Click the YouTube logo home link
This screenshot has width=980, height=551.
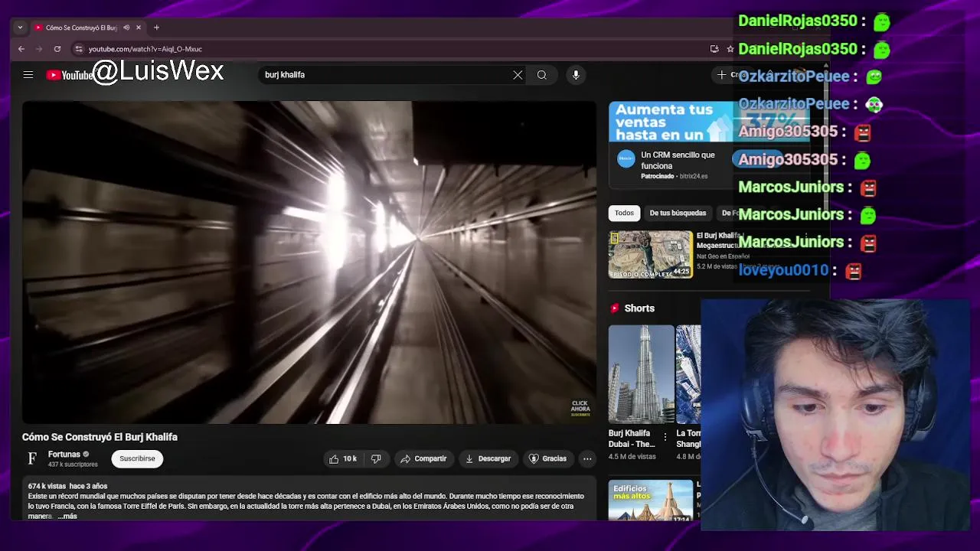tap(70, 75)
